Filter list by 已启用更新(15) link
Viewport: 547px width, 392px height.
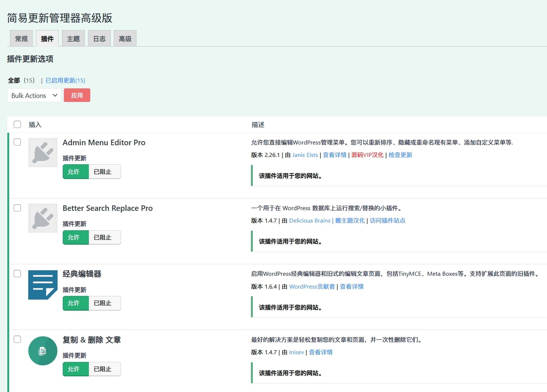65,80
